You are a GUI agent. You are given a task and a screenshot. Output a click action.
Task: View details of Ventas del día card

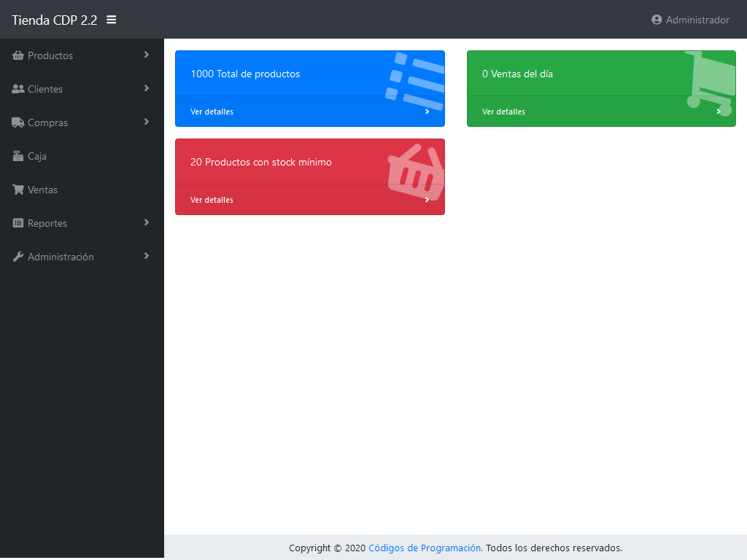click(504, 112)
